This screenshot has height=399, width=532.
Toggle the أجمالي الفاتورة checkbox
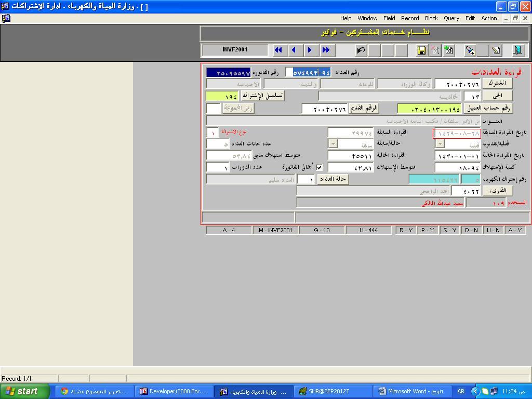(x=319, y=167)
